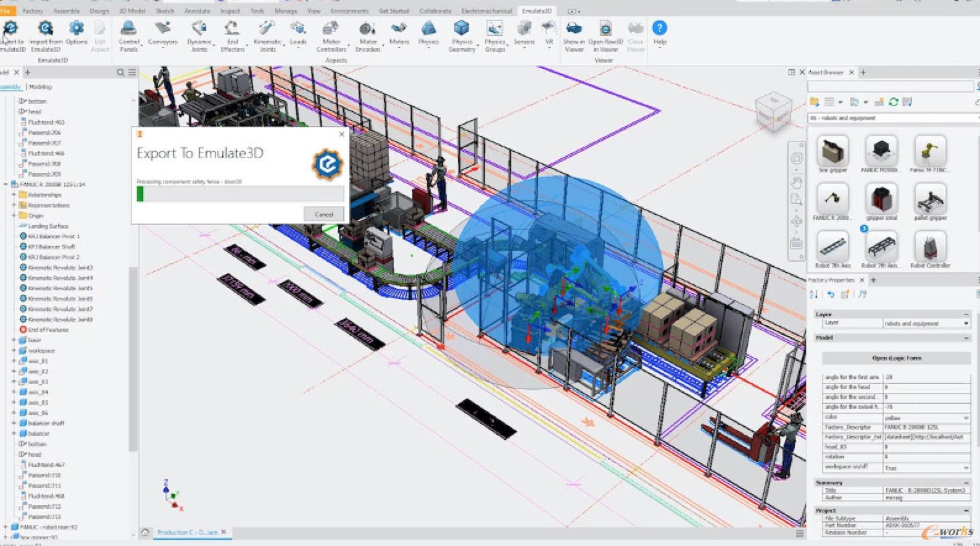Open workspace on/off True dropdown

pos(966,468)
